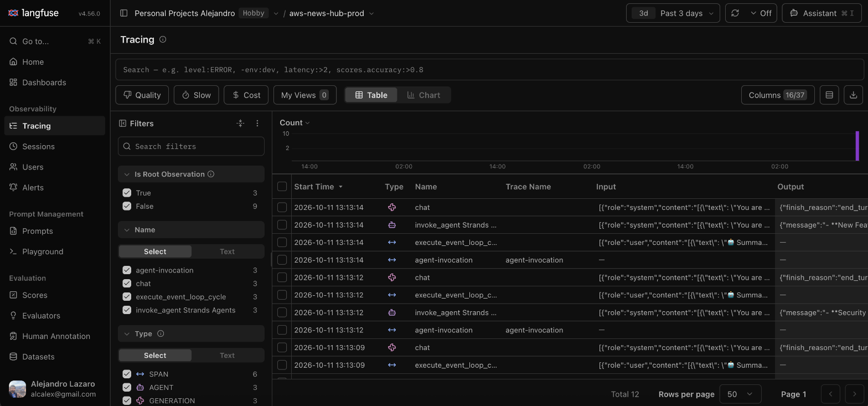Open the Datasets page
Screen dimensions: 868x406
[x=54, y=357]
